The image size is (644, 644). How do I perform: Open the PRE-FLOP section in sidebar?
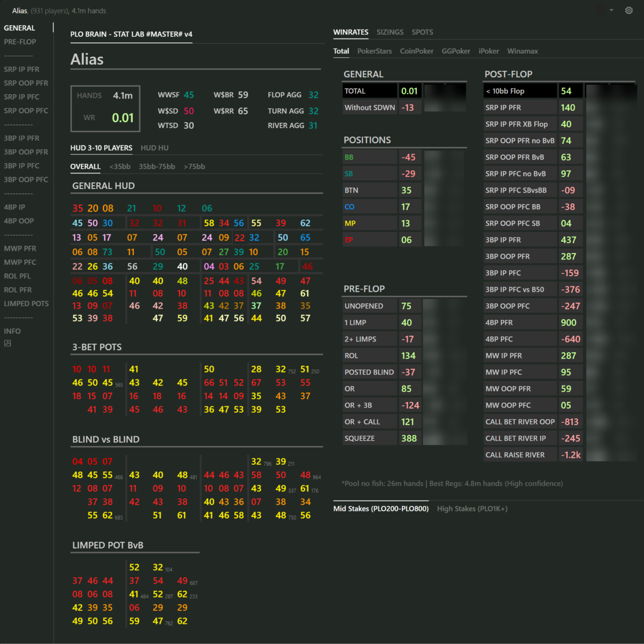click(x=20, y=41)
